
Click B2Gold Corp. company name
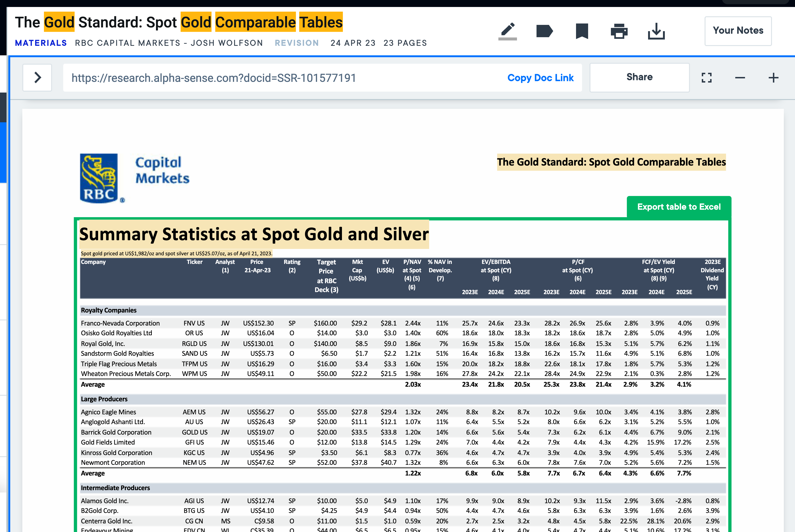[x=99, y=511]
